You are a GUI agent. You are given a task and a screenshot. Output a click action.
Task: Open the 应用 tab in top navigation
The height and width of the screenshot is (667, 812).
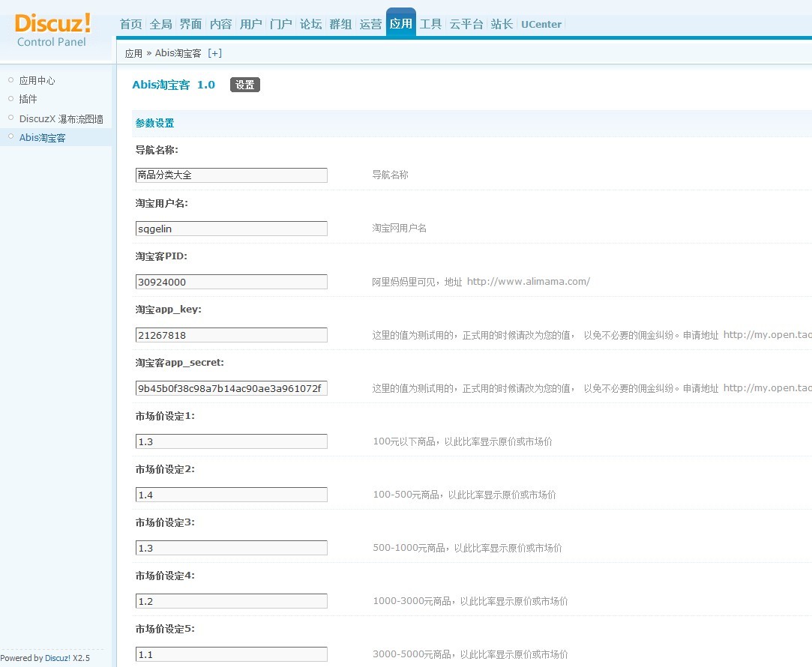tap(400, 24)
